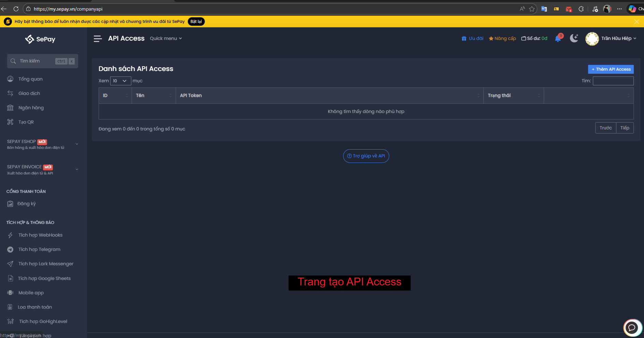Open the rows per page dropdown

tap(120, 81)
